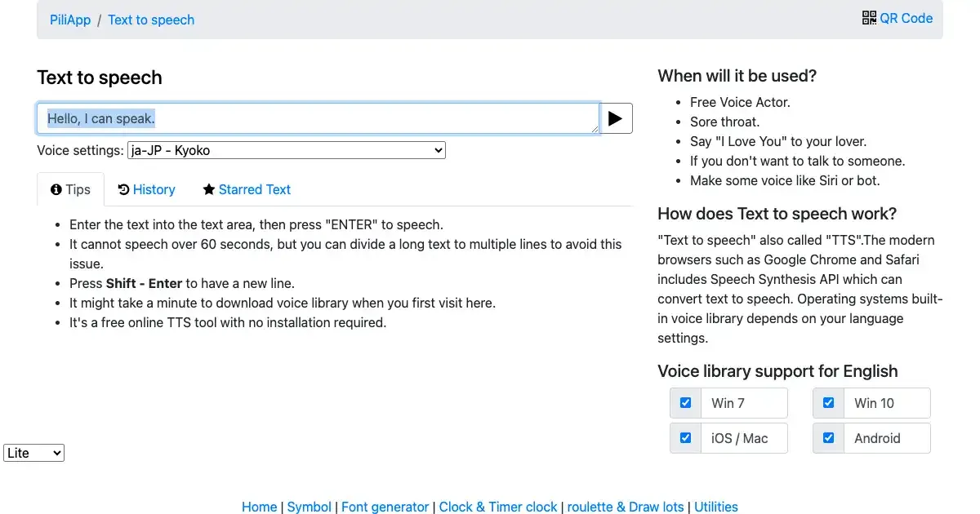Open the Home footer link
This screenshot has height=514, width=980.
[259, 507]
